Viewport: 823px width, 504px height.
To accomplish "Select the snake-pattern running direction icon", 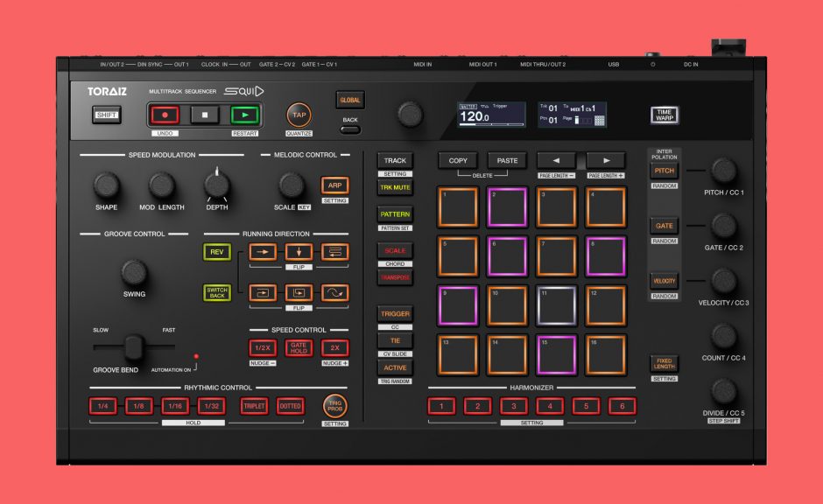I will tap(334, 251).
